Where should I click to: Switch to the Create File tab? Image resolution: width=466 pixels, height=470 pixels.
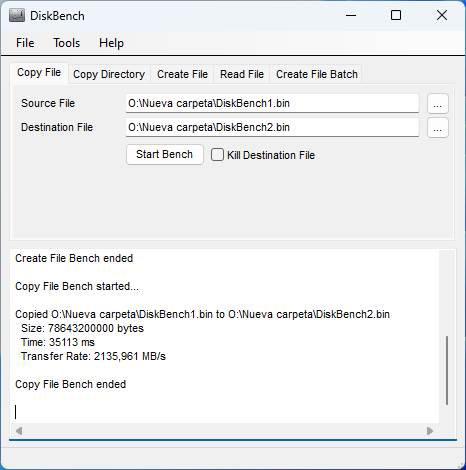pos(182,74)
